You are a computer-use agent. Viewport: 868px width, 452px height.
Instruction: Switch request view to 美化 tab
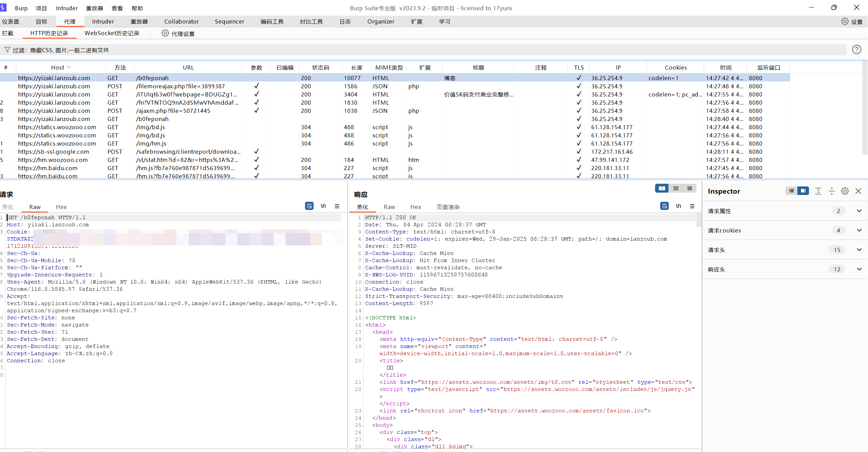click(x=8, y=207)
